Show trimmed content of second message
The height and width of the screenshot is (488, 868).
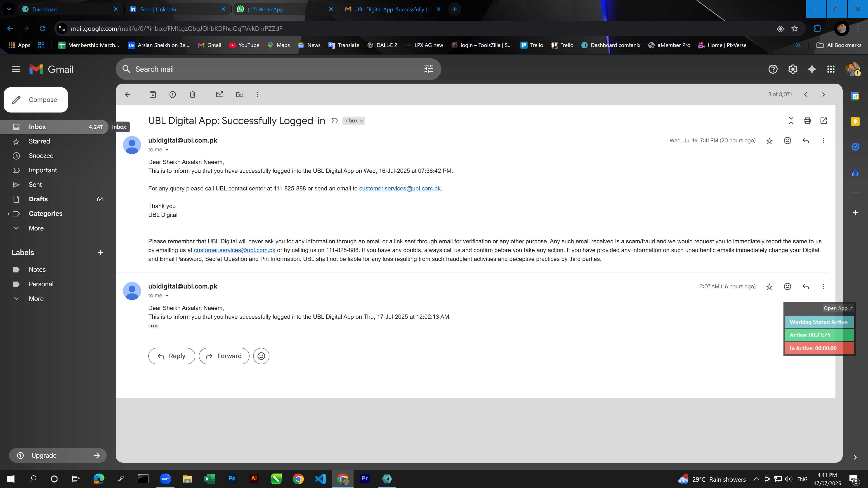coord(153,326)
